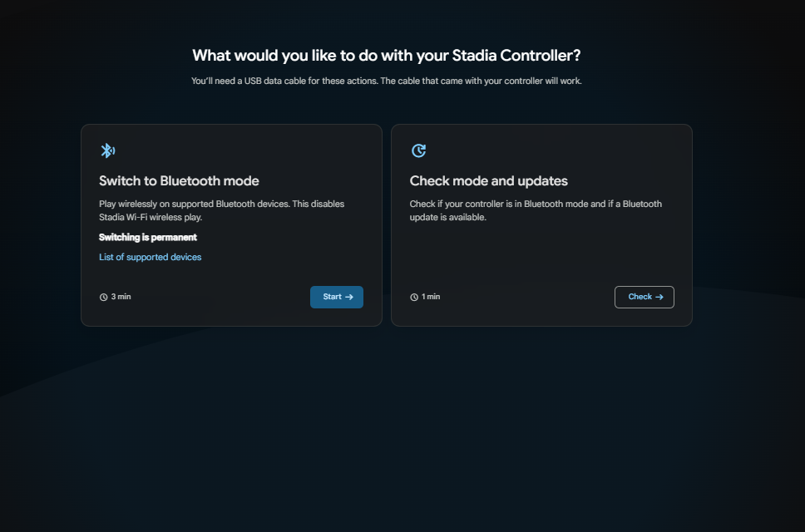Click the clock icon beside 3 min

pos(103,297)
